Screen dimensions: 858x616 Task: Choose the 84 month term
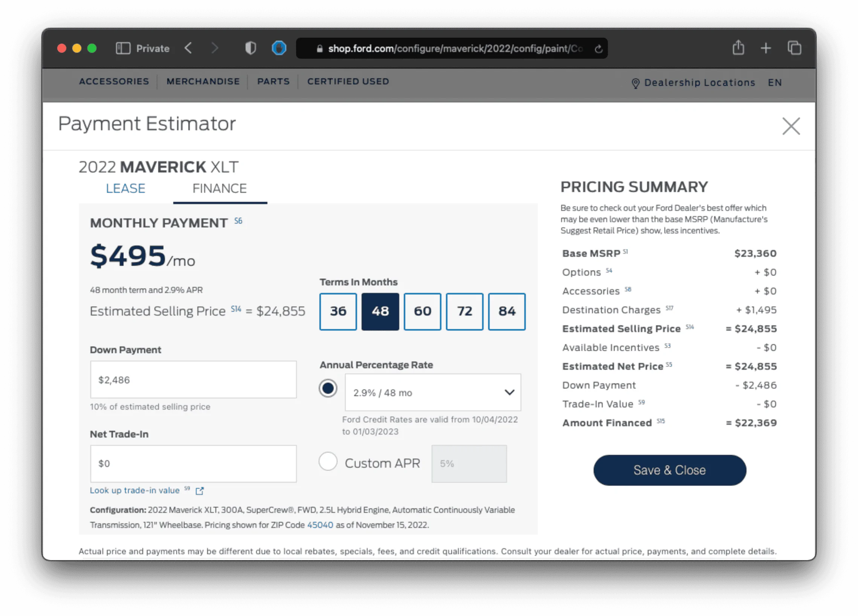507,311
